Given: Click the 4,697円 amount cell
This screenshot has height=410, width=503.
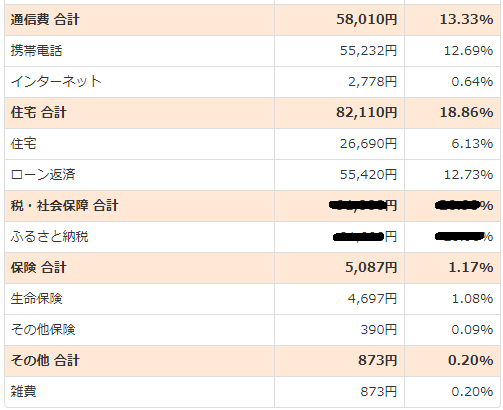Looking at the screenshot, I should click(372, 299).
